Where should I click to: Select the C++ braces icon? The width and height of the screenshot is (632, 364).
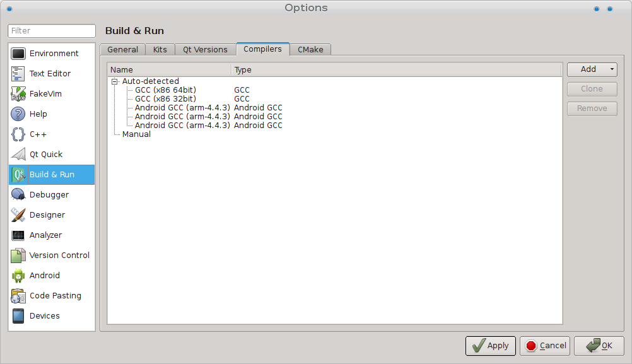click(18, 134)
